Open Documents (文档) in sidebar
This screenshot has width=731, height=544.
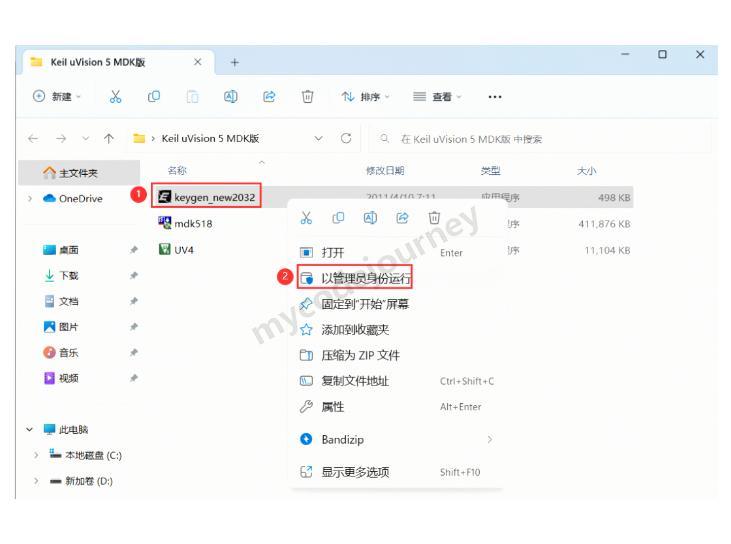61,301
